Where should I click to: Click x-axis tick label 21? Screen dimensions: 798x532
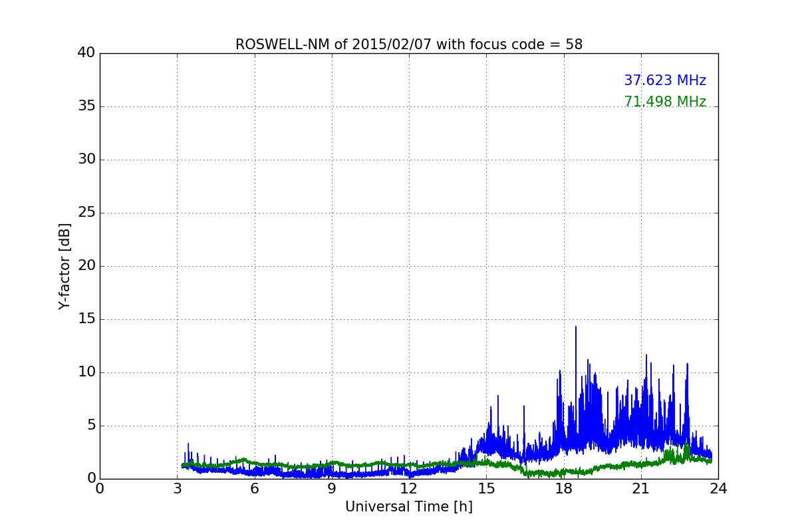641,489
